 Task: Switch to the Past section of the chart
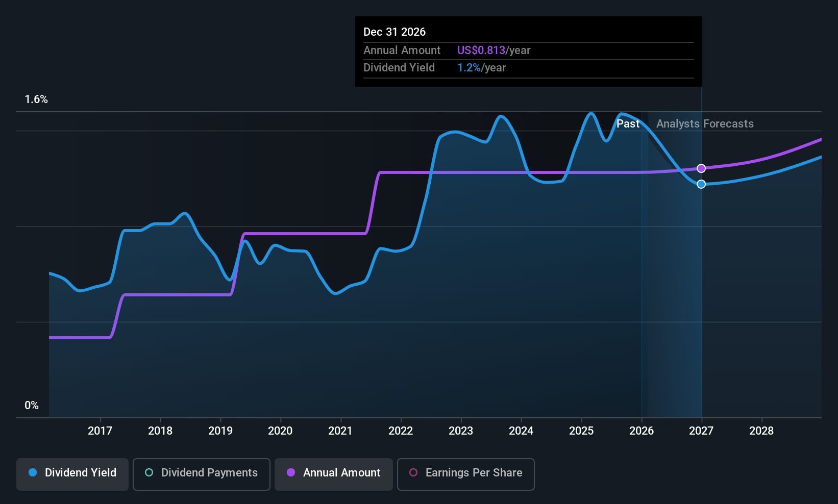[x=628, y=123]
